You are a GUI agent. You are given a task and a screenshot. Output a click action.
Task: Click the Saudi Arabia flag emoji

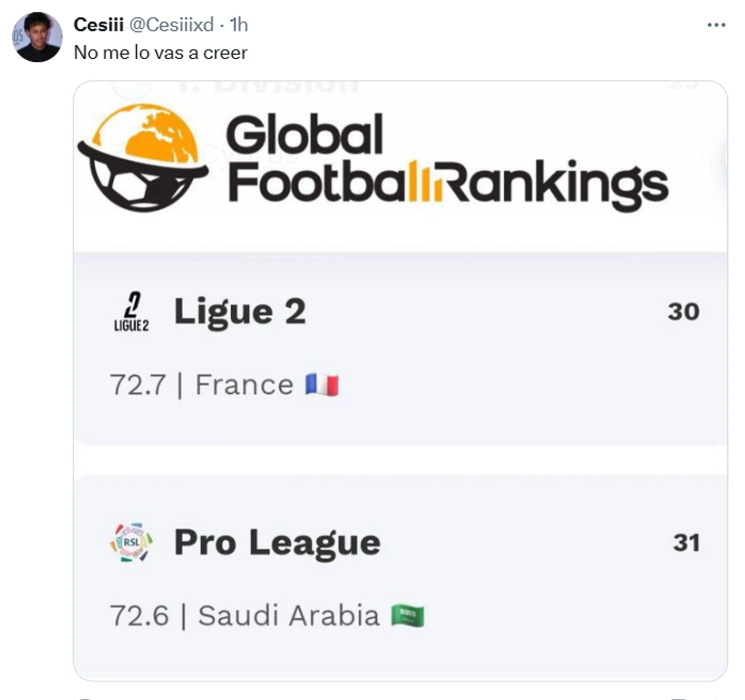point(407,615)
